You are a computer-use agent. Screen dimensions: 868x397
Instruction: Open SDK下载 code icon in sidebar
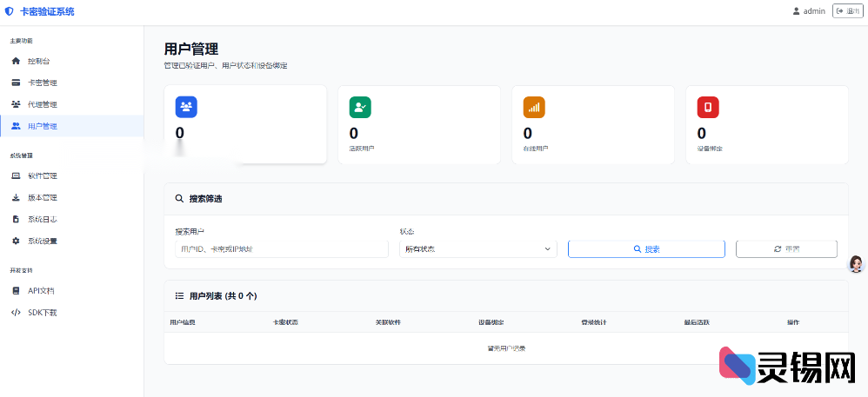point(16,313)
